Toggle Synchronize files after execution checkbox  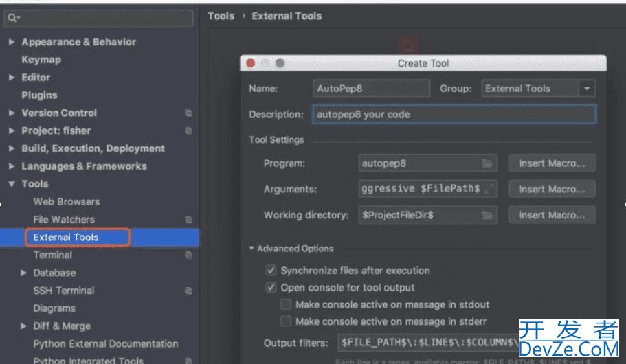click(x=271, y=270)
